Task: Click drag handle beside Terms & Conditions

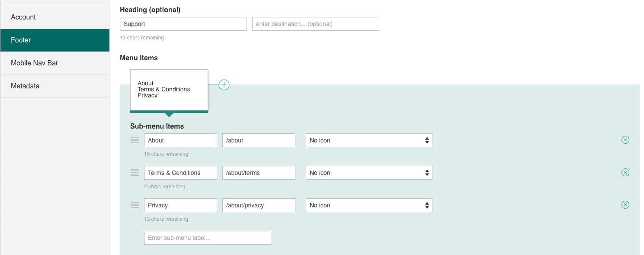Action: coord(135,173)
